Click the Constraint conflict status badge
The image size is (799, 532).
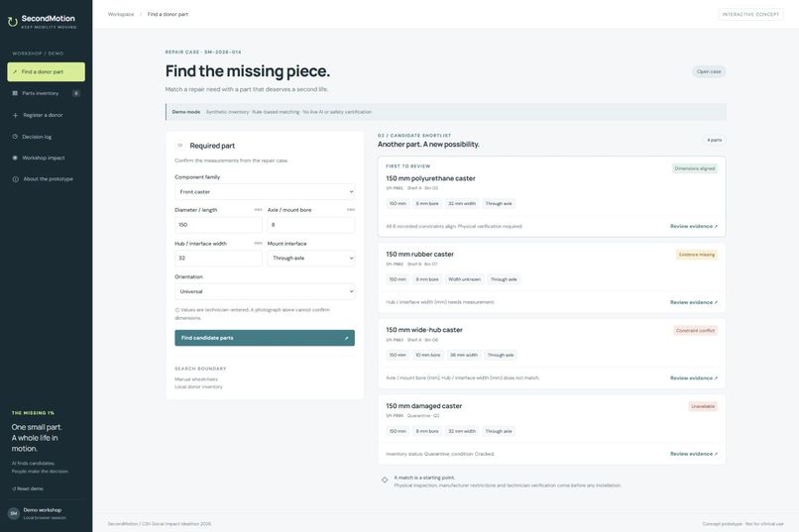[x=695, y=331]
